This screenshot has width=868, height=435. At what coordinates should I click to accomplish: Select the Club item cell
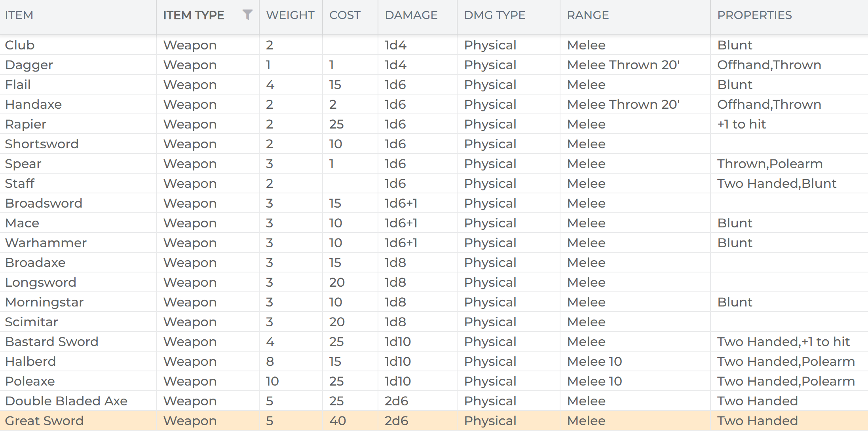pos(20,45)
